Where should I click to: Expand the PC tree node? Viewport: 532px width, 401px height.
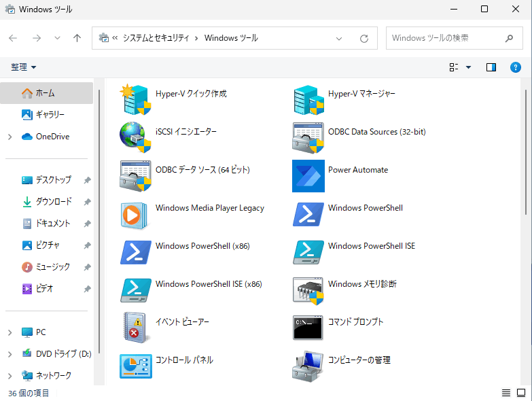click(x=10, y=332)
